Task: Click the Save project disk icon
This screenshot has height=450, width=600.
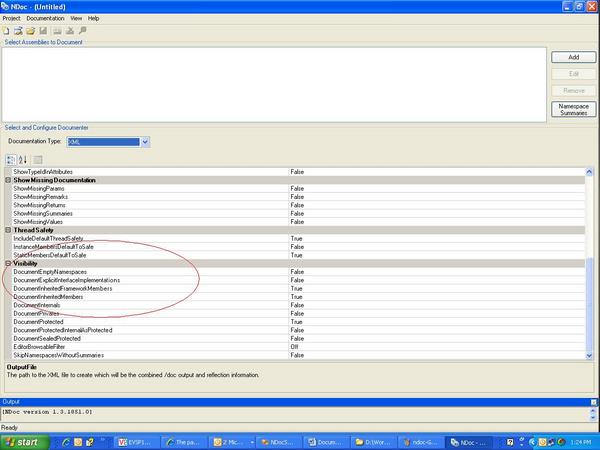Action: 43,31
